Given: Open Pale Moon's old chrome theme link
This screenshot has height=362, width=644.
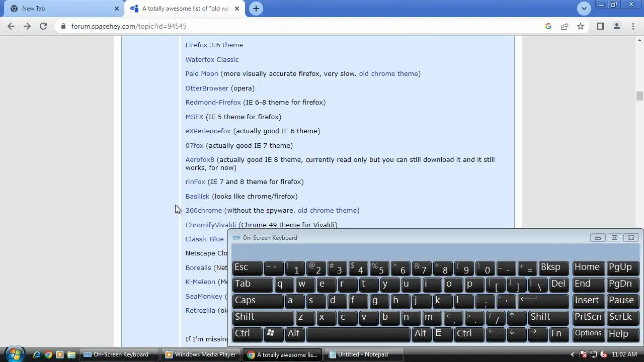Looking at the screenshot, I should pos(388,73).
